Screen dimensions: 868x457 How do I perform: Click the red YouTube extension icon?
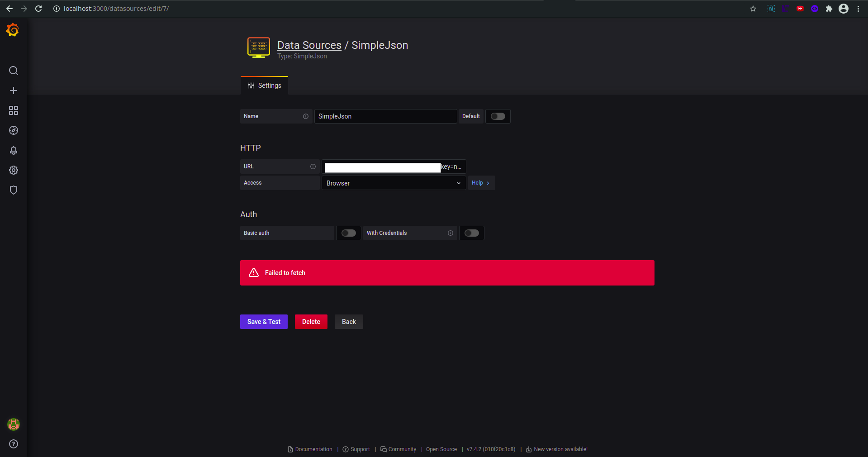coord(800,9)
